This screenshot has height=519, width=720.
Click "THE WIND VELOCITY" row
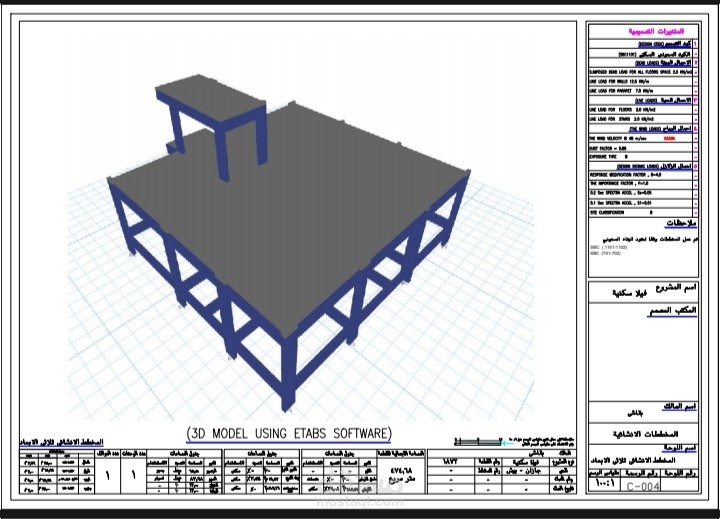[x=641, y=139]
